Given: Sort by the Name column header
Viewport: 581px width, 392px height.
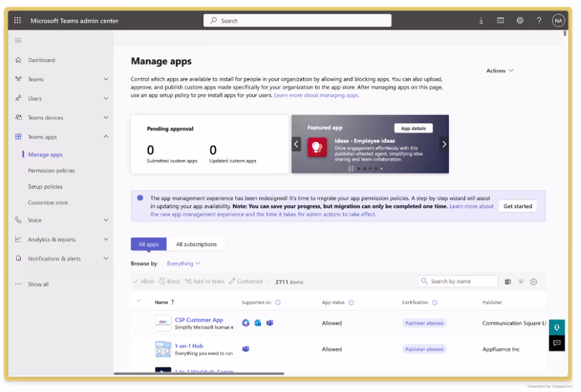Looking at the screenshot, I should tap(164, 302).
